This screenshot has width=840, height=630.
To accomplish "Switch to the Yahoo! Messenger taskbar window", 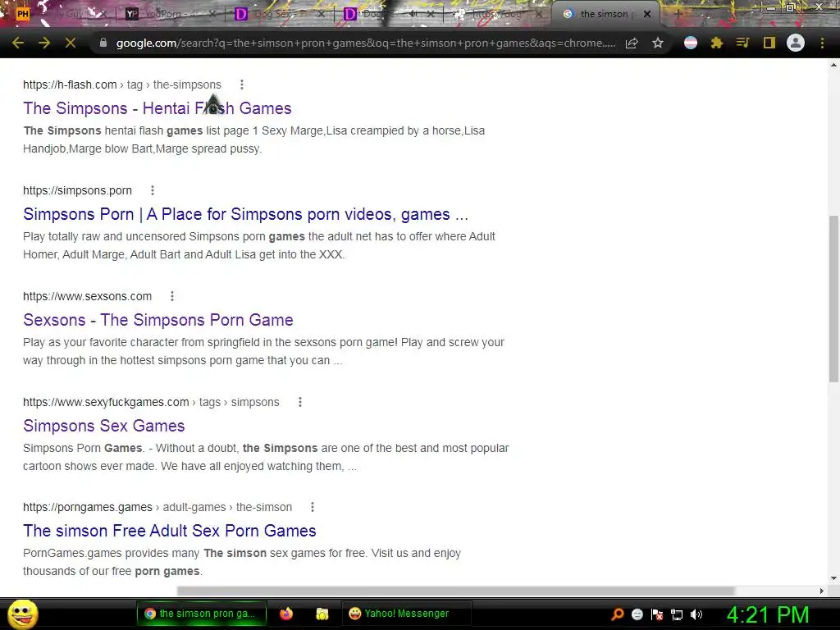I will (406, 614).
